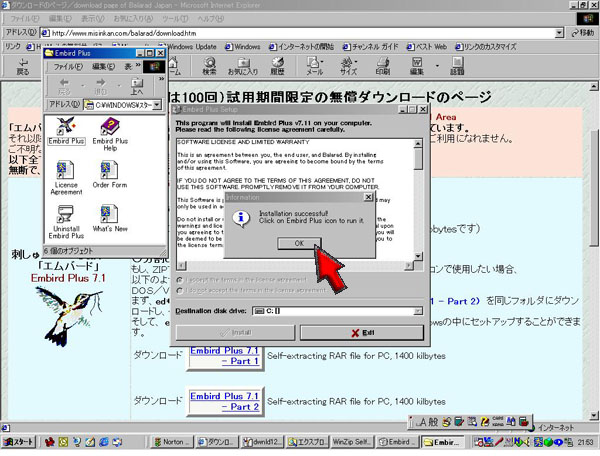Select the Uninstall Embird Plus icon
The image size is (600, 456).
pyautogui.click(x=66, y=222)
